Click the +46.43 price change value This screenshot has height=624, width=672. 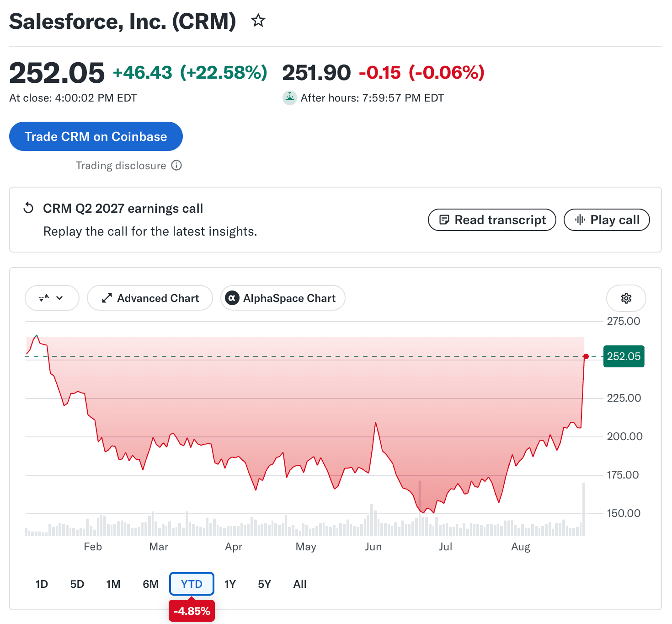click(143, 73)
